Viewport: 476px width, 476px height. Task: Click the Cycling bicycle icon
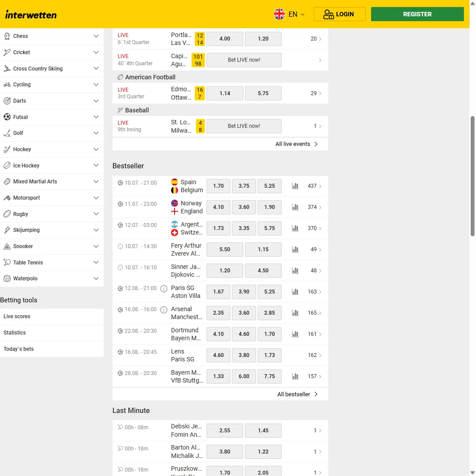coord(7,85)
